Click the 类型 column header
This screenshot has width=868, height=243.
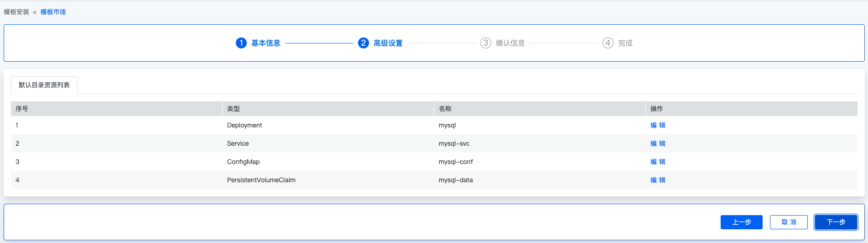click(234, 109)
